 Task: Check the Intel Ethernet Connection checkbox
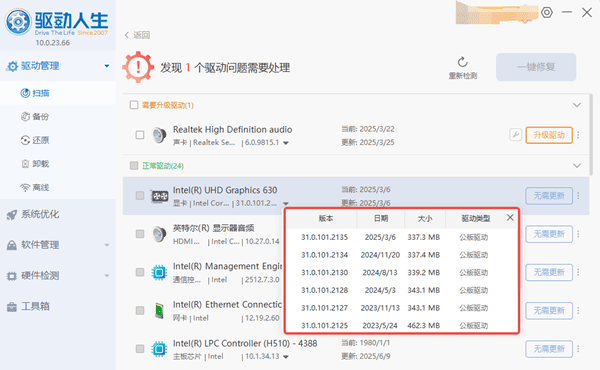click(140, 310)
